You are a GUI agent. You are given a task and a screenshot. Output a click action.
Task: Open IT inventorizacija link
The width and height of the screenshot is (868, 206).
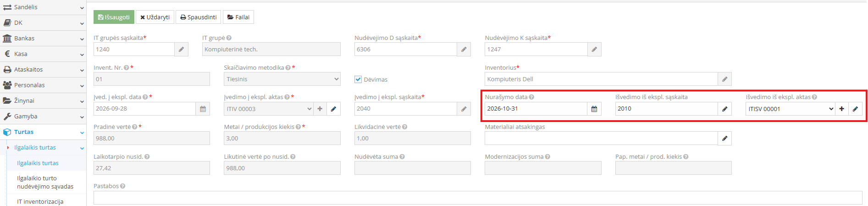pos(40,201)
